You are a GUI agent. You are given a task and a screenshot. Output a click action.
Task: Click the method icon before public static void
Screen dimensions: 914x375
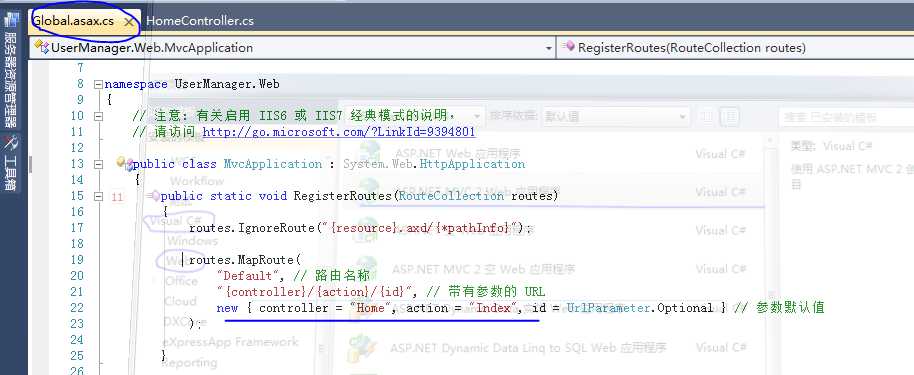[153, 195]
